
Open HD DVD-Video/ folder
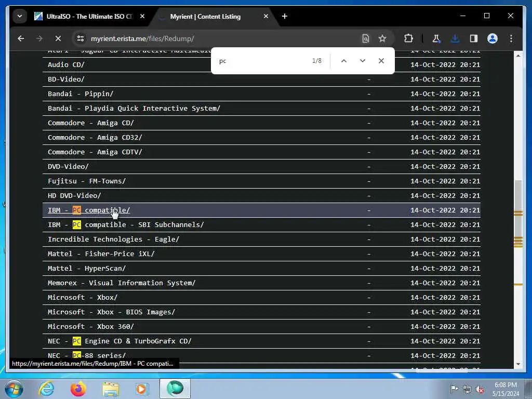coord(74,196)
